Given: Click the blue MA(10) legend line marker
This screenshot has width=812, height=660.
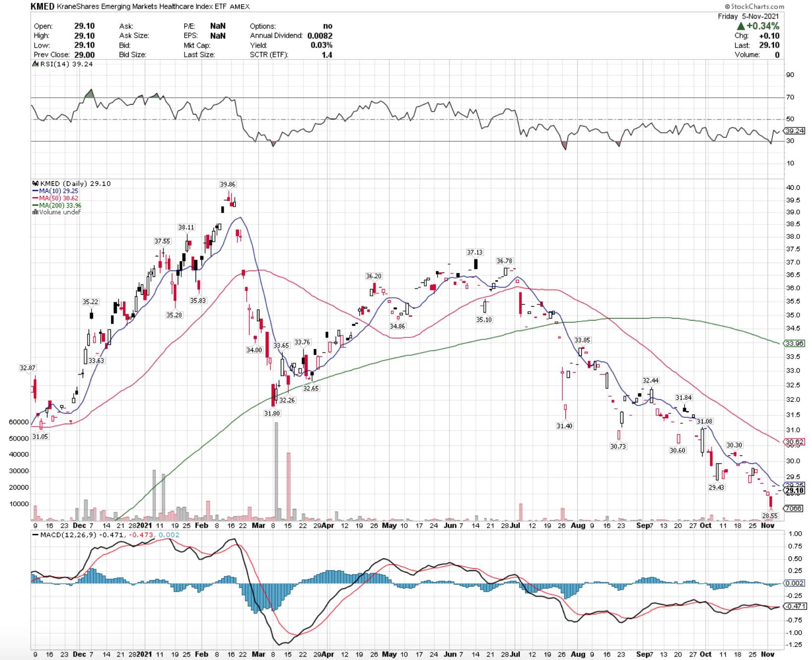Looking at the screenshot, I should click(35, 191).
